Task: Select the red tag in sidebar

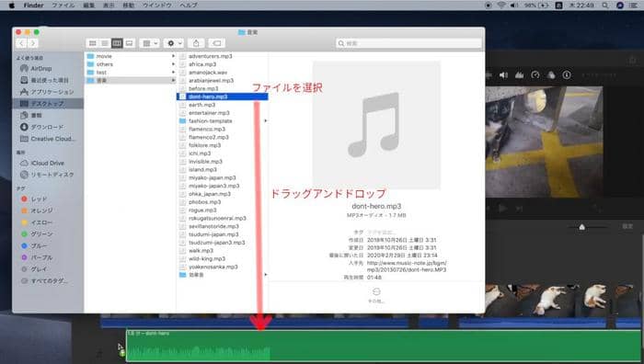Action: 34,199
